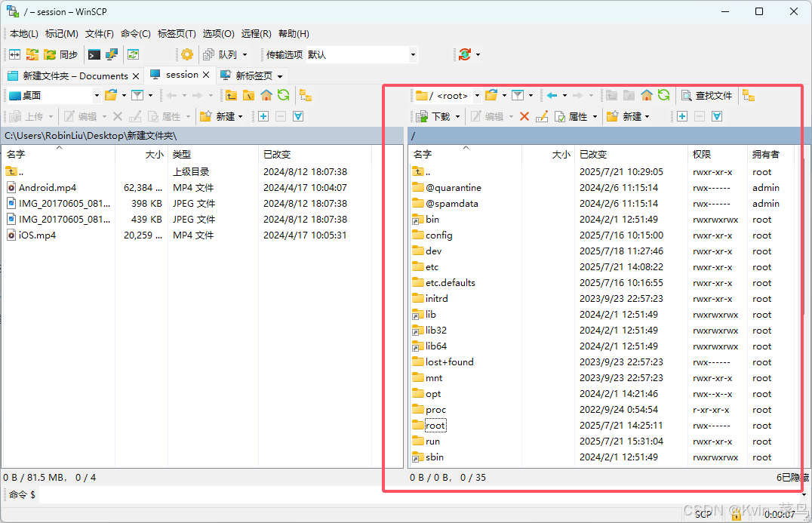This screenshot has width=812, height=523.
Task: Click local panel filter icon
Action: (137, 95)
